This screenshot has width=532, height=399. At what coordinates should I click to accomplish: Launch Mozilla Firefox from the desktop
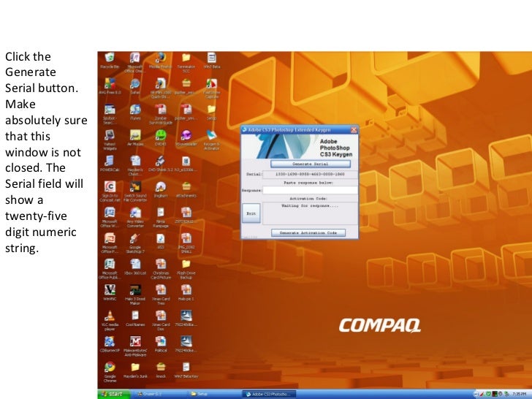(161, 61)
